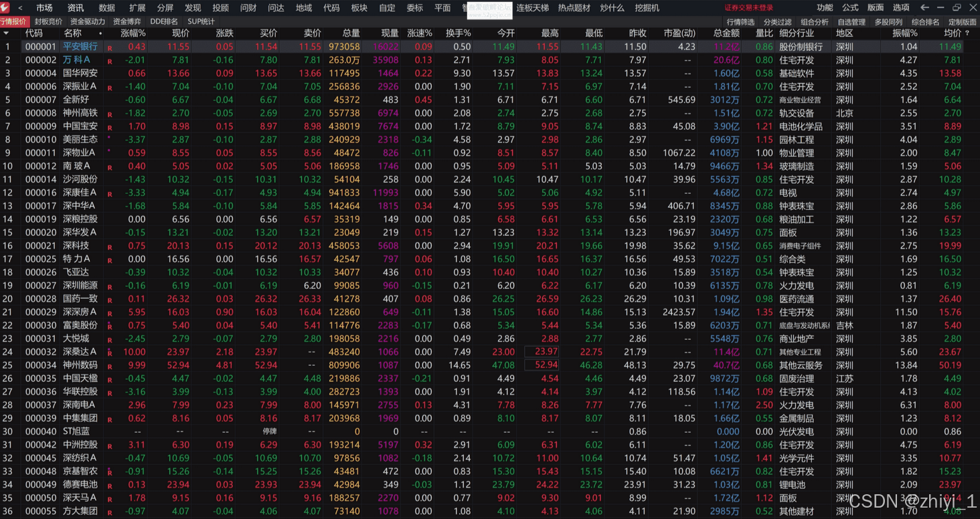
Task: Click the '<' back chevron beside 市场
Action: pyautogui.click(x=21, y=8)
